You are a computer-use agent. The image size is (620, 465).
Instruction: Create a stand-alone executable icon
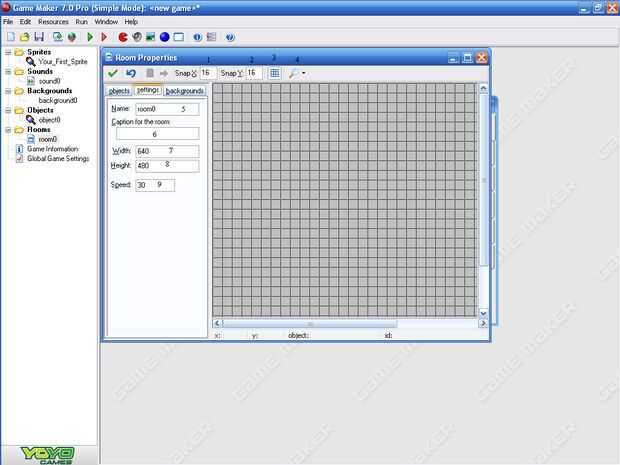[x=58, y=37]
